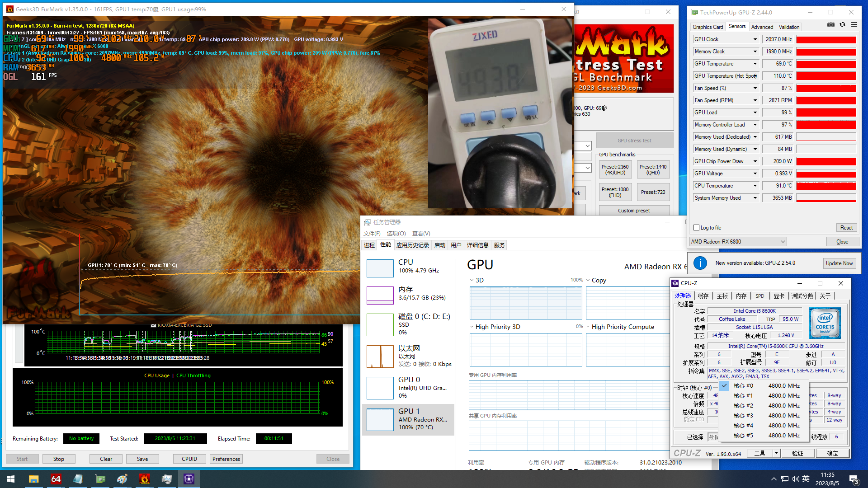868x488 pixels.
Task: Click the FurMark window title icon
Action: (9, 9)
